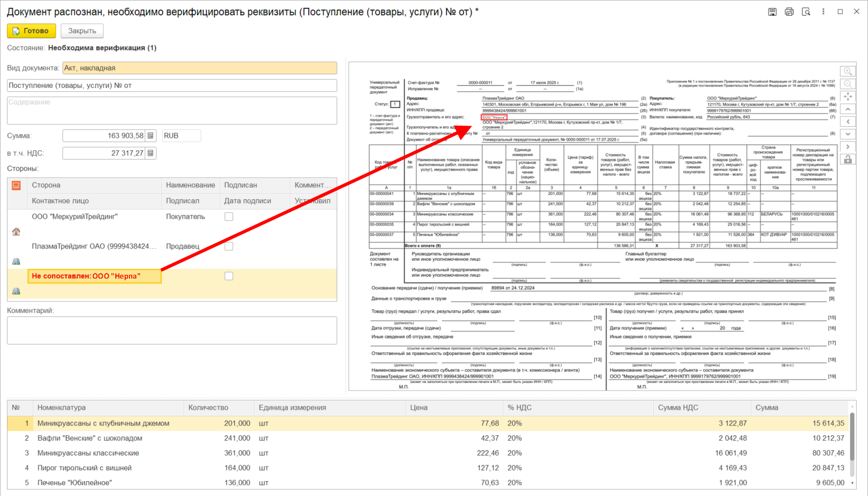Select row Пирог тирольский с вишней

pos(428,468)
